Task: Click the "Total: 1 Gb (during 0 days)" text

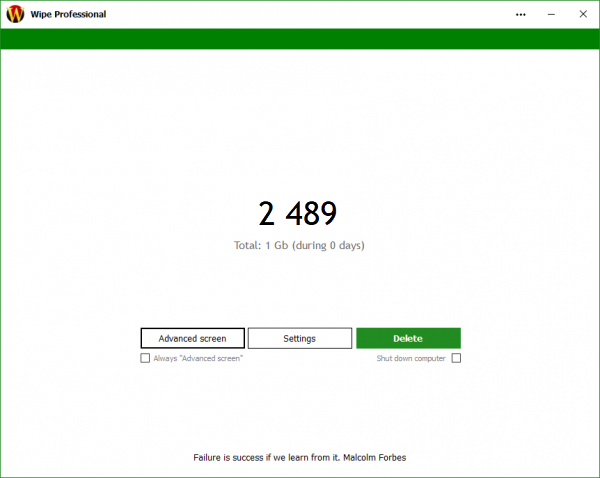Action: click(299, 245)
